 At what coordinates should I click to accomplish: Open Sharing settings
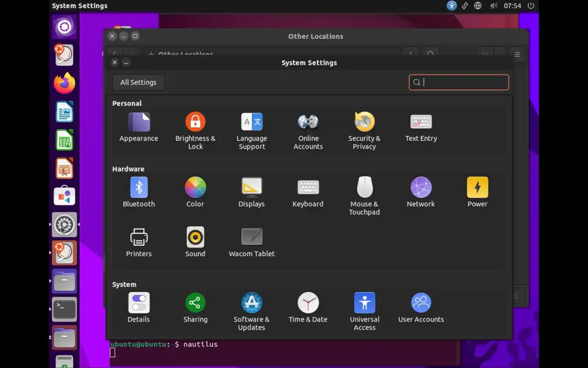pos(195,308)
